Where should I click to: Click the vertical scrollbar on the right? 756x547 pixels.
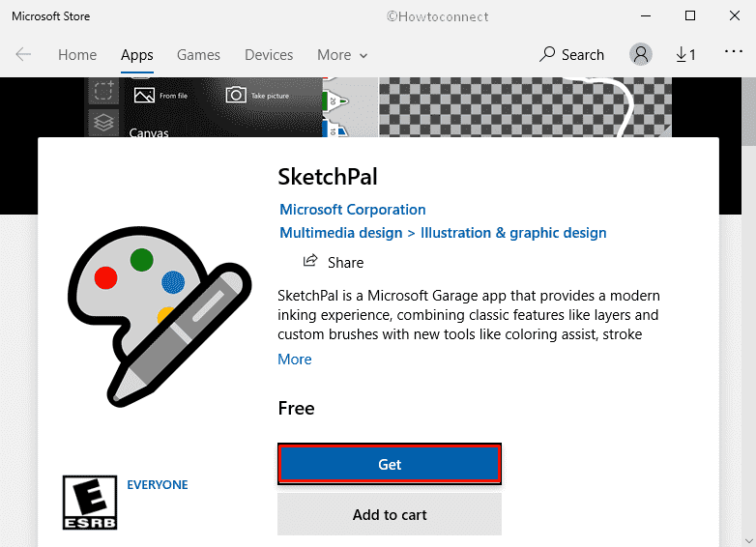coord(747,290)
